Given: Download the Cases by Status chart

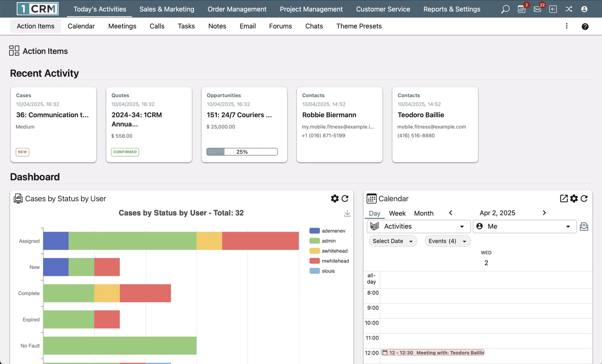Looking at the screenshot, I should pos(347,213).
